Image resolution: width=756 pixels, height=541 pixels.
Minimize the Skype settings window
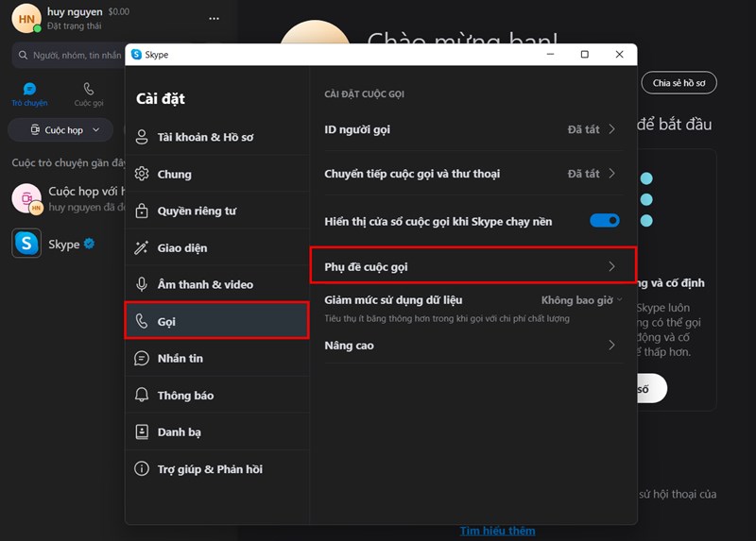(x=550, y=55)
